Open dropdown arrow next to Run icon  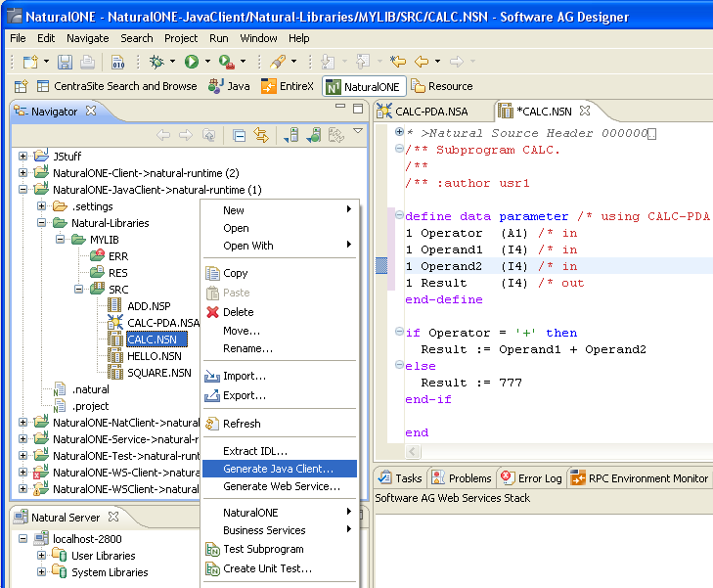tap(207, 62)
